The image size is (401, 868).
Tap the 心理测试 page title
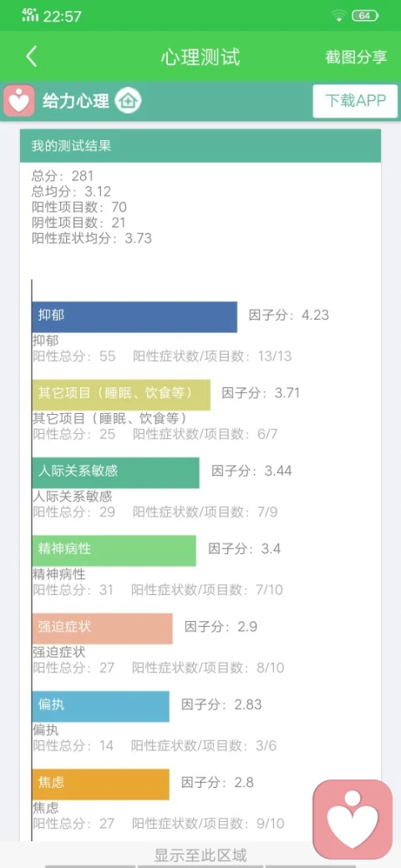(200, 57)
